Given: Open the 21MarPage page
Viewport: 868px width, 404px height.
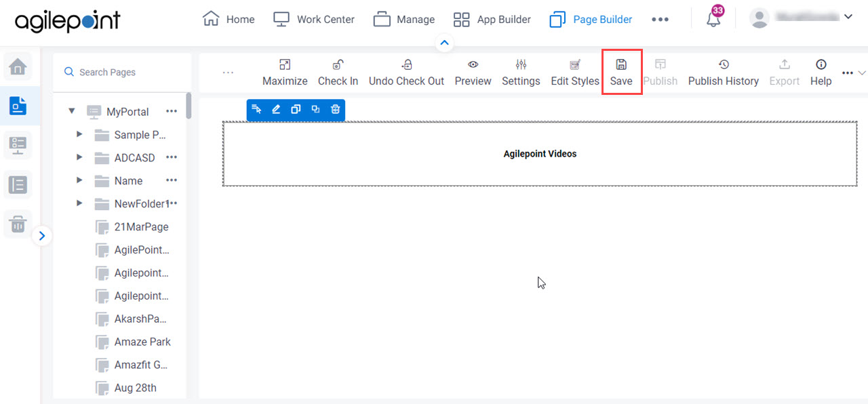Looking at the screenshot, I should [141, 227].
